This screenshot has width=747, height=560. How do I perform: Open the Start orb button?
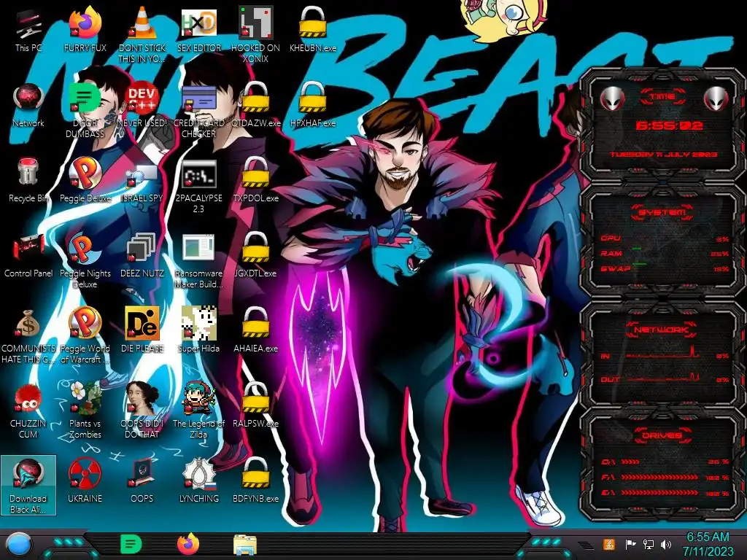(18, 545)
